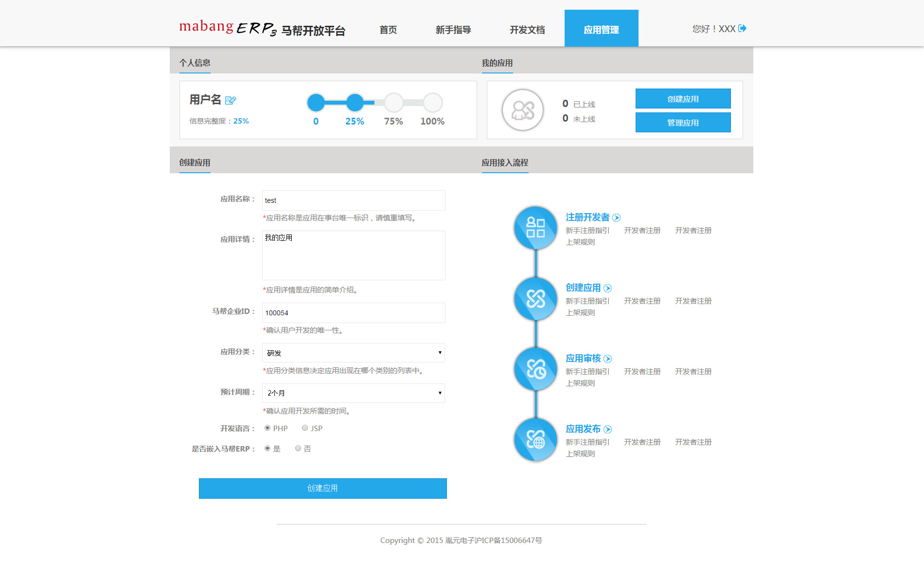
Task: Click into the 应用名称 text field
Action: [353, 200]
